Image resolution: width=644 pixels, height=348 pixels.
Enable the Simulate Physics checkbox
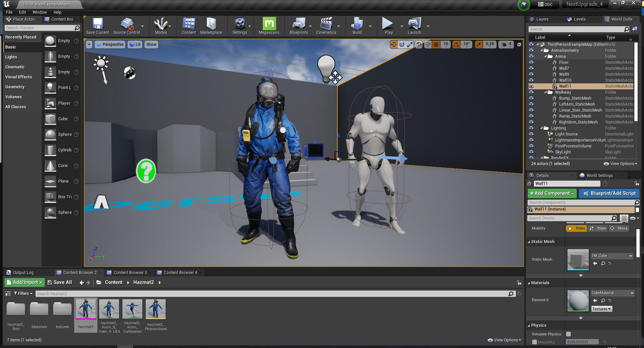[568, 334]
